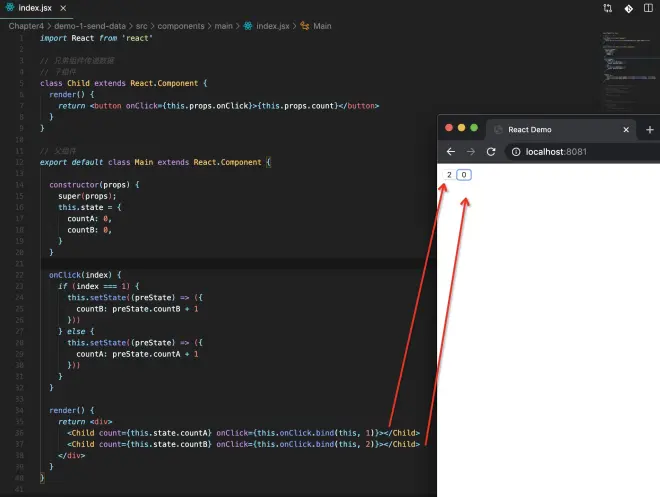Open the compare changes icon in editor toolbar

click(x=607, y=8)
